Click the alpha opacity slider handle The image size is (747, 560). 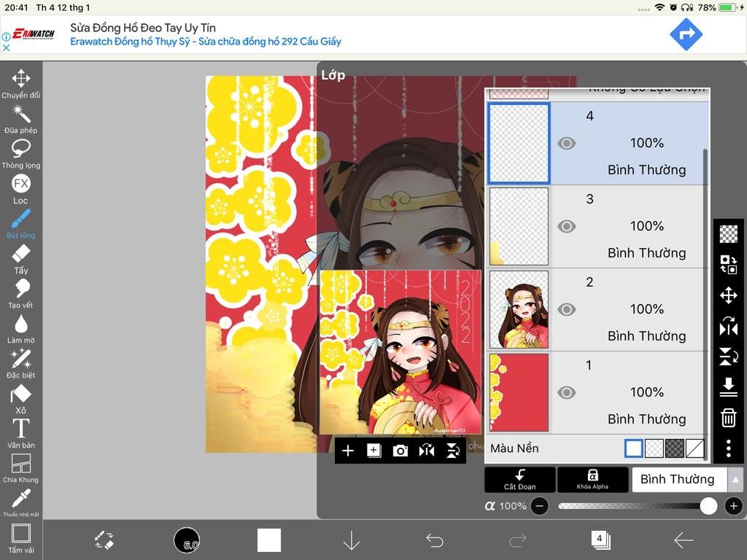[708, 506]
